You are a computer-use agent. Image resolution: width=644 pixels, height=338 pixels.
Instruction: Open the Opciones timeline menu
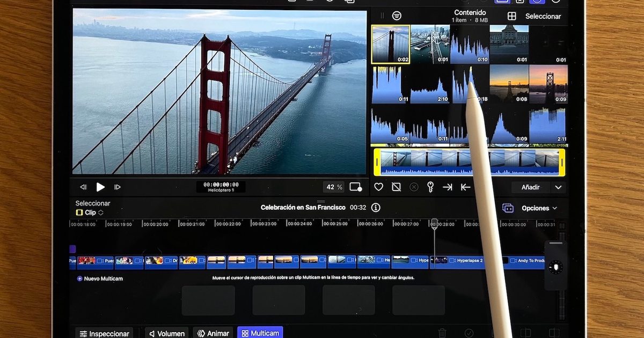(539, 208)
